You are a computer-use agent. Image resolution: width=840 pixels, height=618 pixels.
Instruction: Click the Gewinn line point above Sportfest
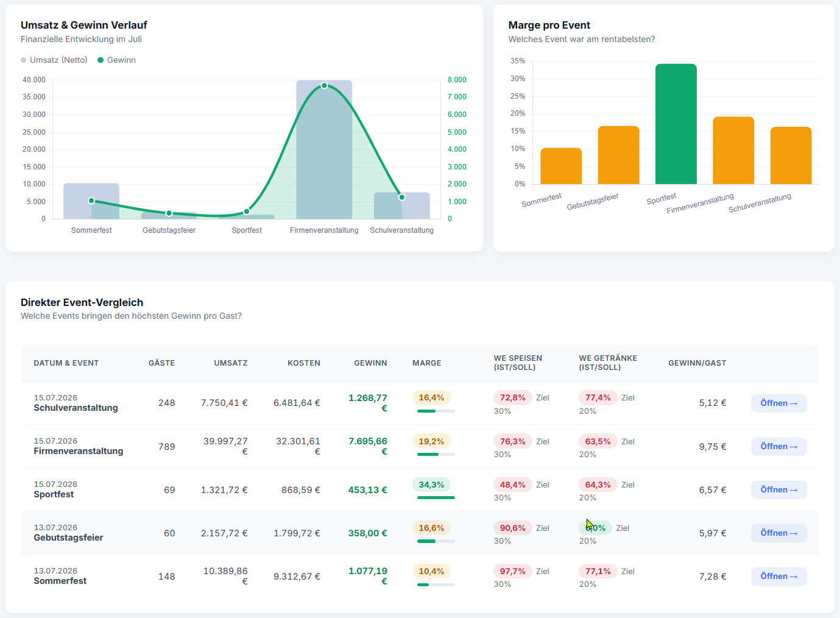tap(247, 211)
